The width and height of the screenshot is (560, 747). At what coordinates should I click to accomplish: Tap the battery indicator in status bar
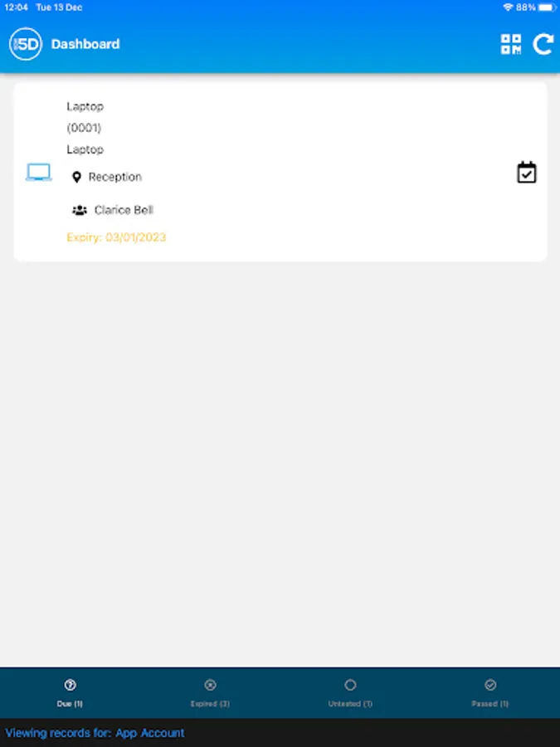548,7
